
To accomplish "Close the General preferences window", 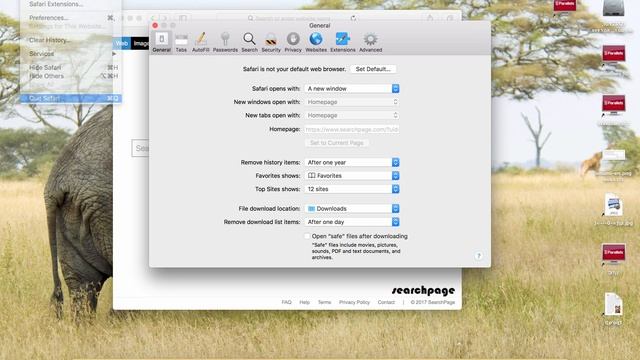I will pyautogui.click(x=155, y=25).
